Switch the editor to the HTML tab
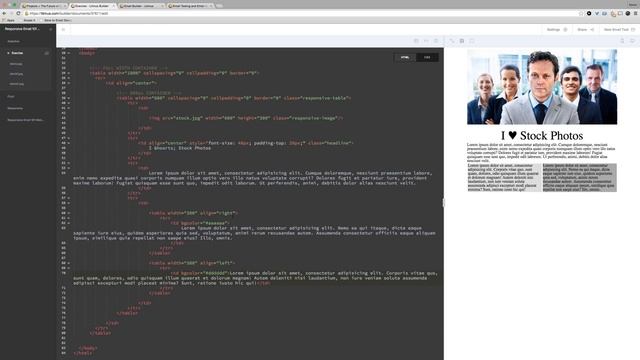640x360 pixels. 405,58
